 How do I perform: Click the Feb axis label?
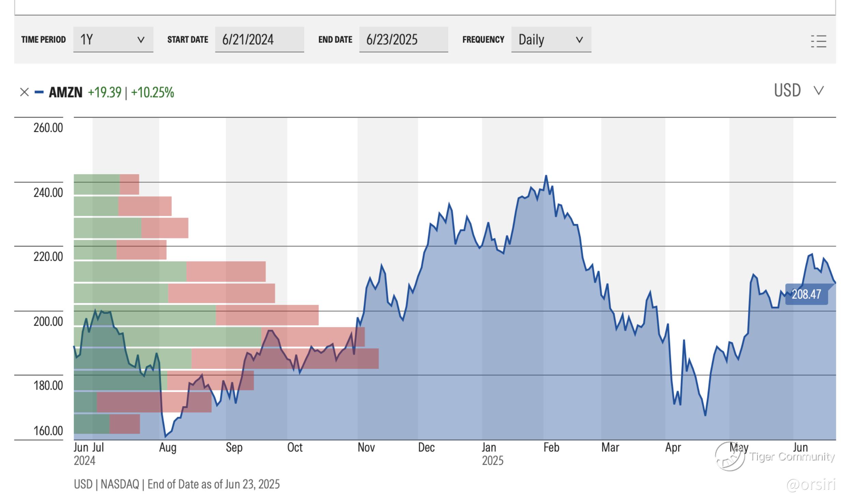point(551,447)
